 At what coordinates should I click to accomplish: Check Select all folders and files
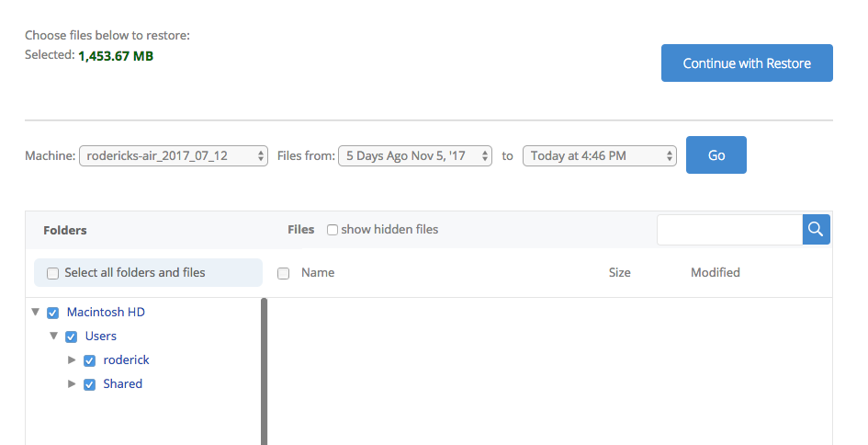[x=52, y=273]
